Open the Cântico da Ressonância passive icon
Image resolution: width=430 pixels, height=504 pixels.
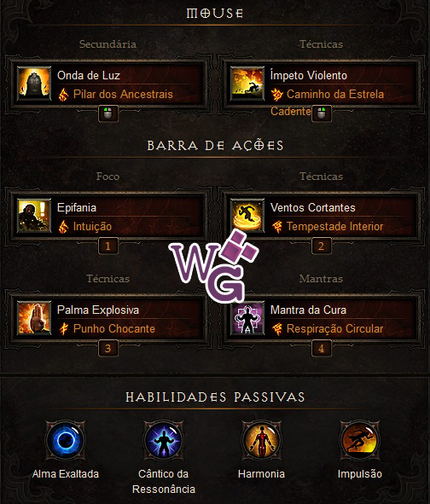tap(163, 440)
